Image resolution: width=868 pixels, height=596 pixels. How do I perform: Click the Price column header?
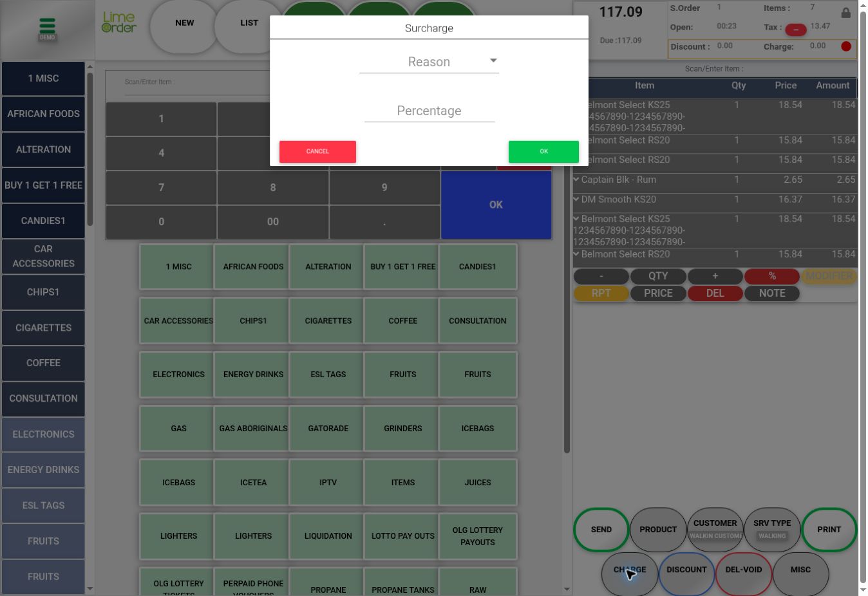coord(786,86)
